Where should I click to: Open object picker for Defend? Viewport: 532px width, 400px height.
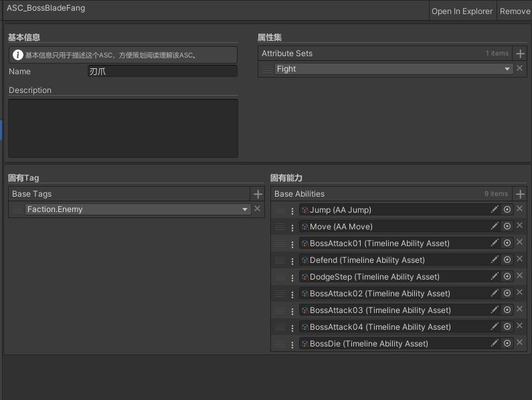click(x=507, y=260)
